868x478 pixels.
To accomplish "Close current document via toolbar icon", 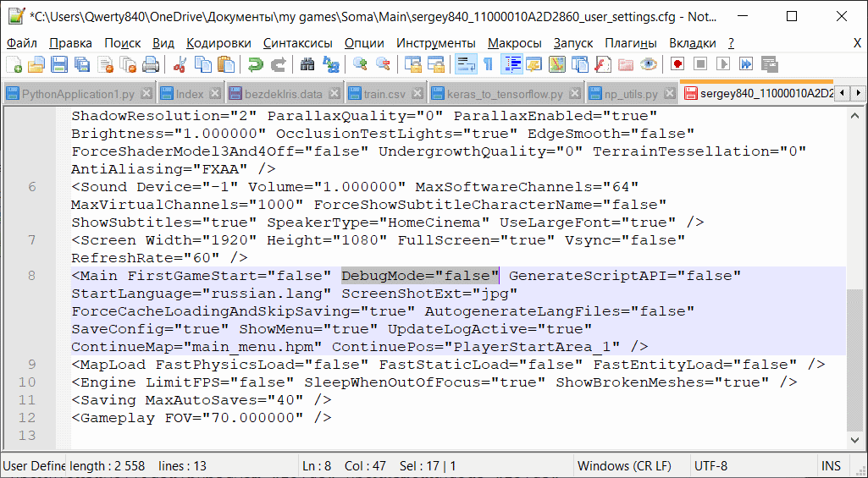I will pos(105,65).
